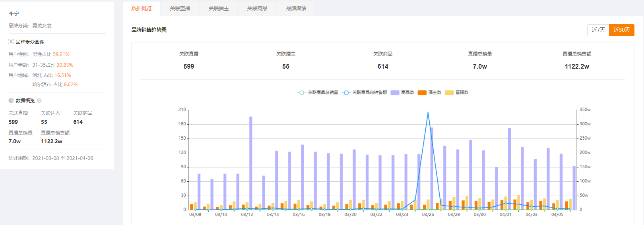This screenshot has height=225, width=644.
Task: Click the 品牌销售趋势图 heading
Action: [149, 30]
